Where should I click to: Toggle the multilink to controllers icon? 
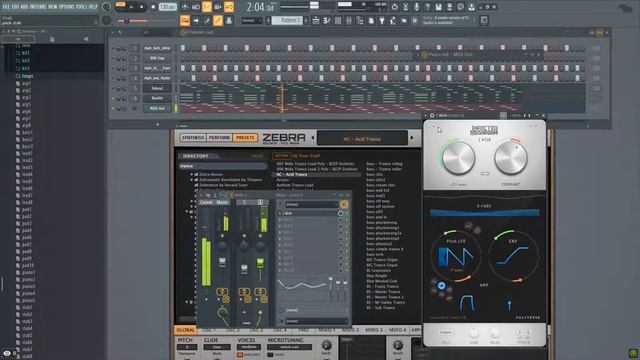coord(218,20)
